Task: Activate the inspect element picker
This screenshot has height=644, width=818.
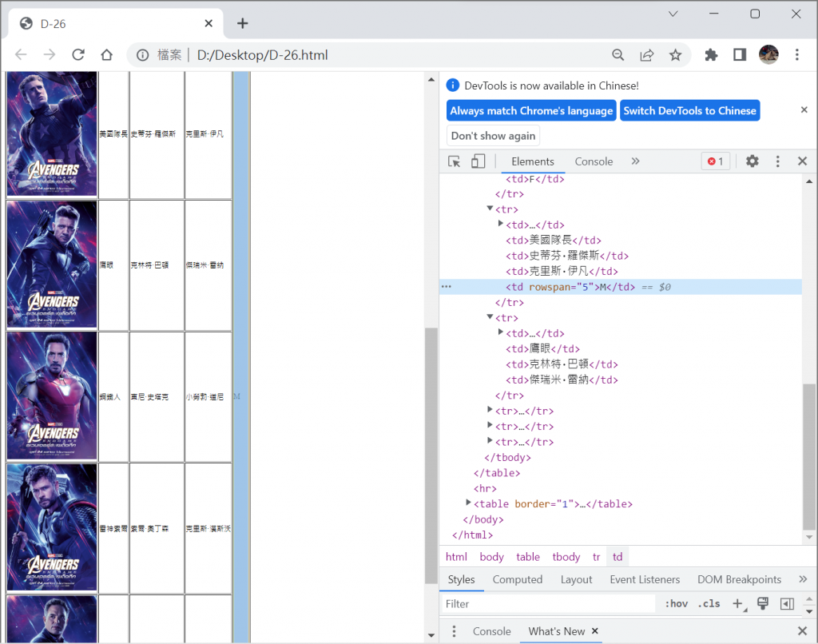Action: (455, 161)
